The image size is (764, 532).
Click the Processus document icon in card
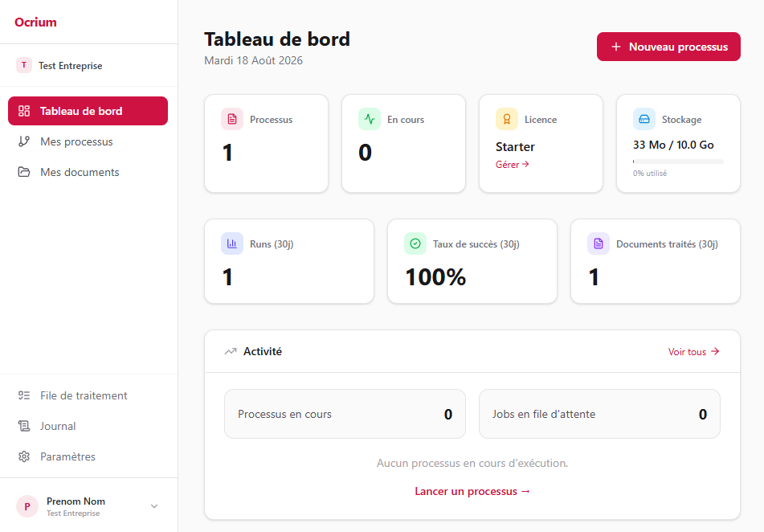click(x=232, y=120)
